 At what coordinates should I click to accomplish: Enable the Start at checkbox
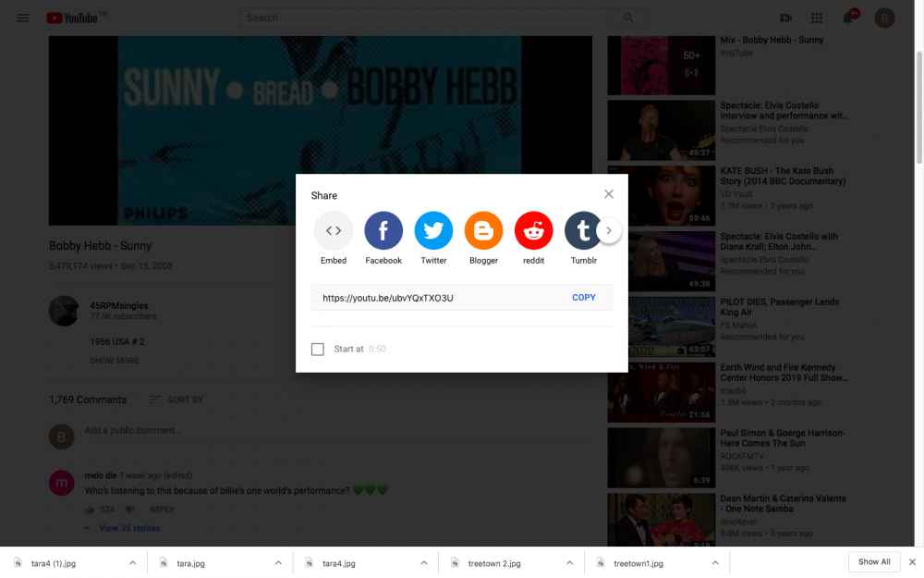coord(318,350)
